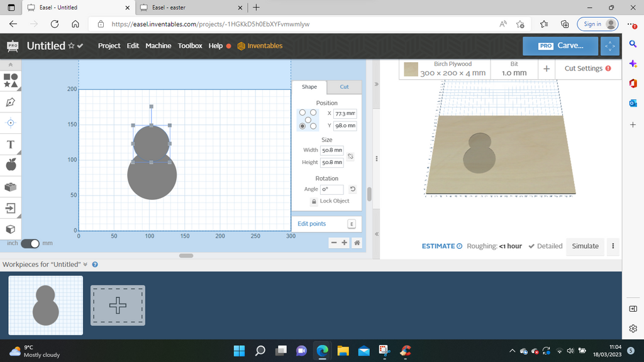This screenshot has width=644, height=362.
Task: Open the three-dot menu beside Simulate
Action: click(x=613, y=246)
